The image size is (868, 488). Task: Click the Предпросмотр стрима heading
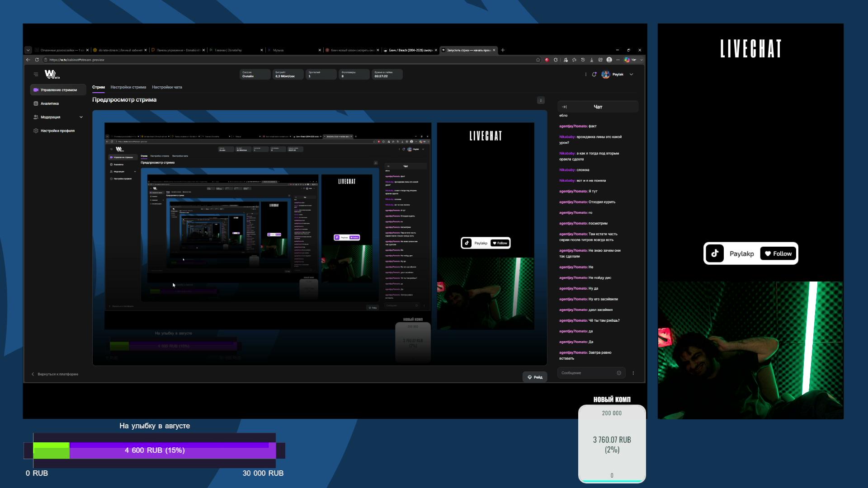pyautogui.click(x=124, y=100)
